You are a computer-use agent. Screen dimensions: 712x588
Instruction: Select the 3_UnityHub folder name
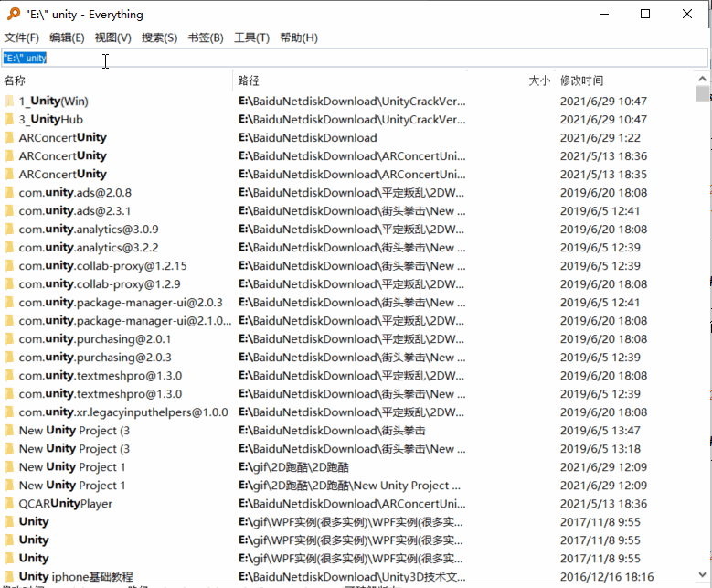51,120
